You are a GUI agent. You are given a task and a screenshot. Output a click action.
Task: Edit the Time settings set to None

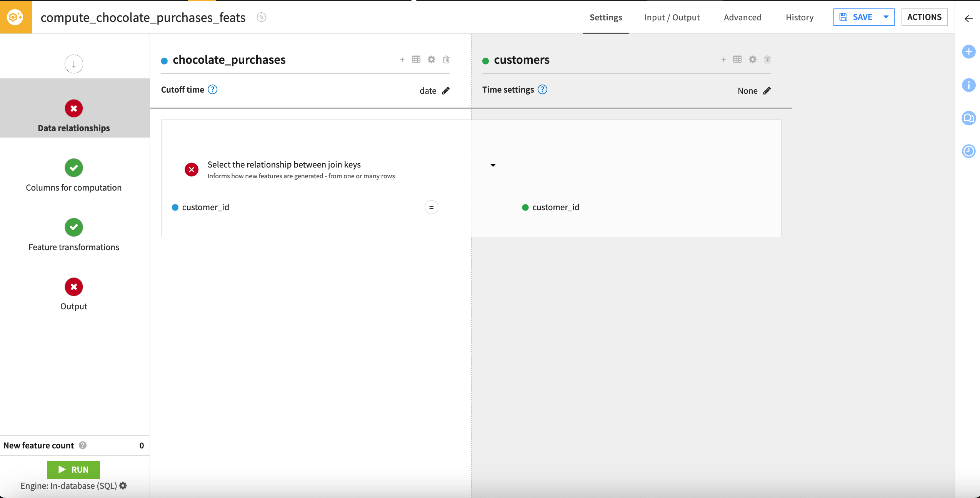pyautogui.click(x=767, y=91)
